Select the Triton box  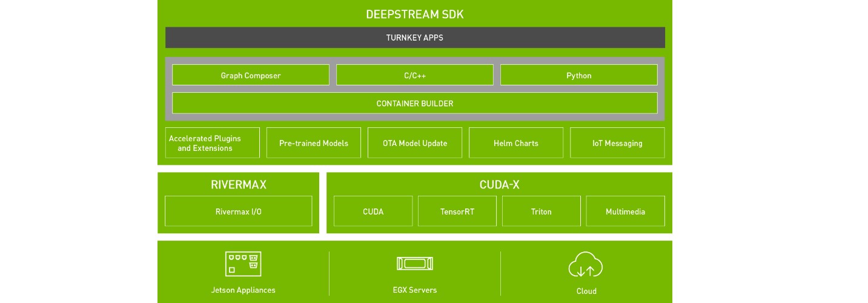point(542,211)
